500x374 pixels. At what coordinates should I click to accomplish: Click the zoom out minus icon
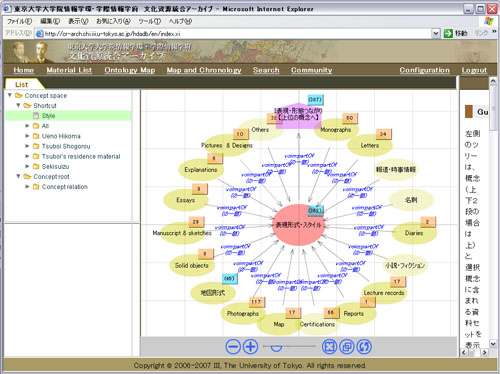(x=233, y=347)
